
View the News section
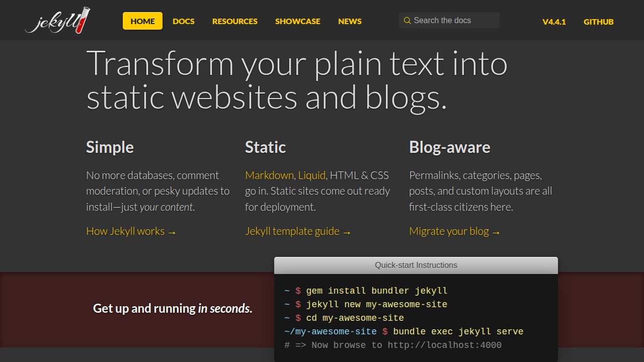(x=350, y=21)
